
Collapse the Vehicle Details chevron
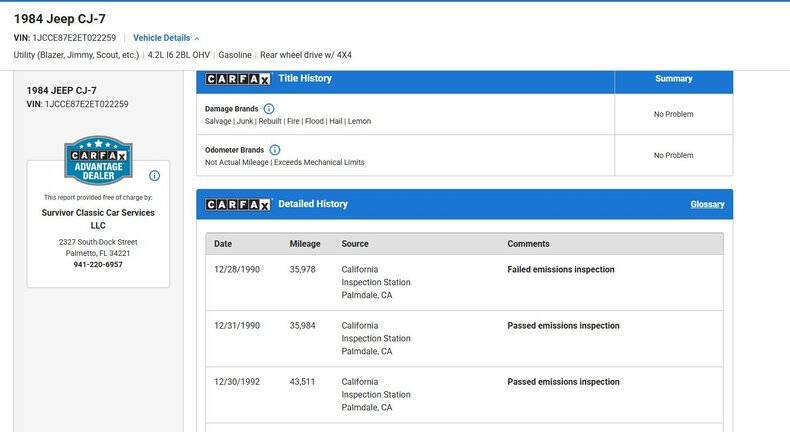[x=197, y=38]
